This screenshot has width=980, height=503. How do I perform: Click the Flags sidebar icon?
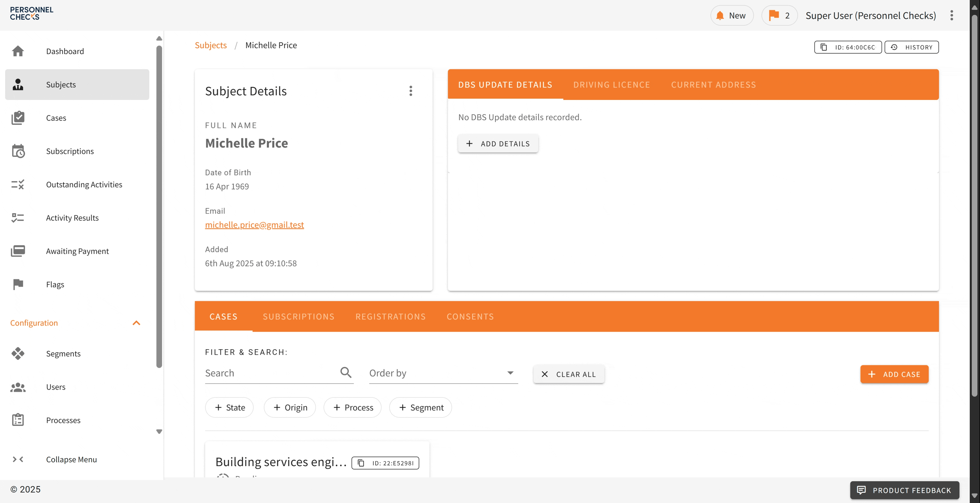(x=18, y=284)
